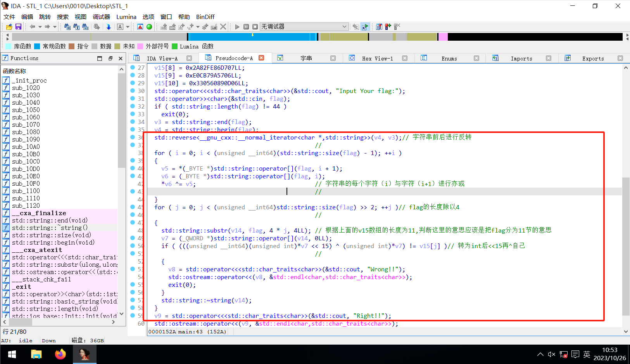Close the Hex View-1 tab
The image size is (630, 364).
pyautogui.click(x=405, y=58)
